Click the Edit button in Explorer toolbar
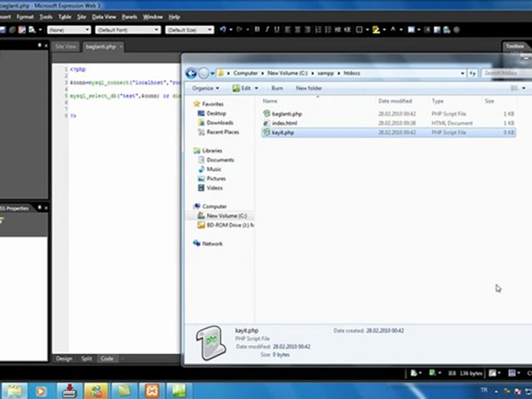Viewport: 532px width, 399px height. click(242, 88)
